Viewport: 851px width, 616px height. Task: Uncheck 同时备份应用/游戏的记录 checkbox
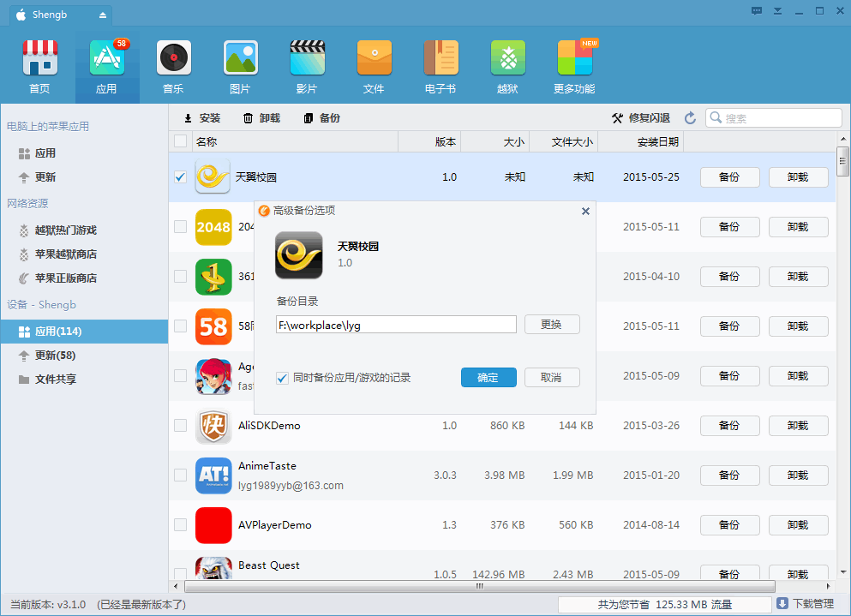coord(282,378)
